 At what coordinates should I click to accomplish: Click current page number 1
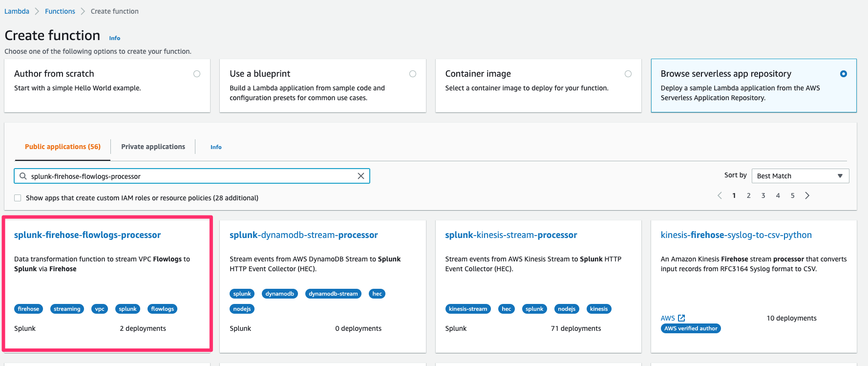point(734,195)
